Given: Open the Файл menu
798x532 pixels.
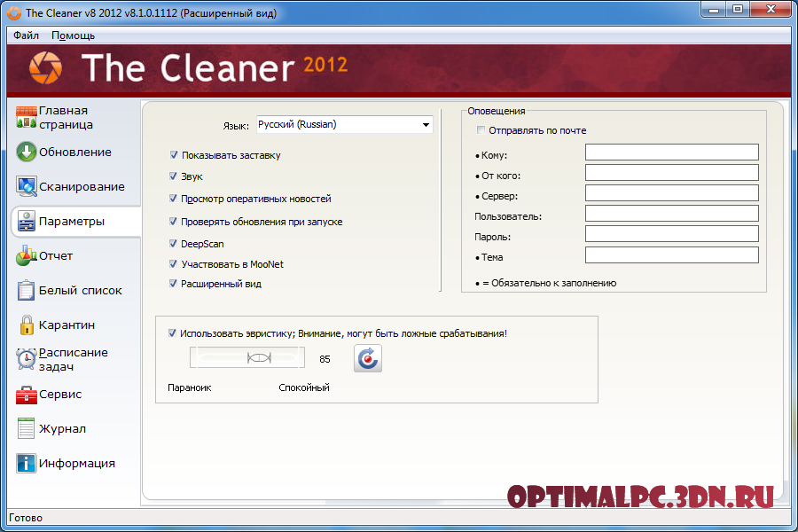Looking at the screenshot, I should click(x=26, y=35).
